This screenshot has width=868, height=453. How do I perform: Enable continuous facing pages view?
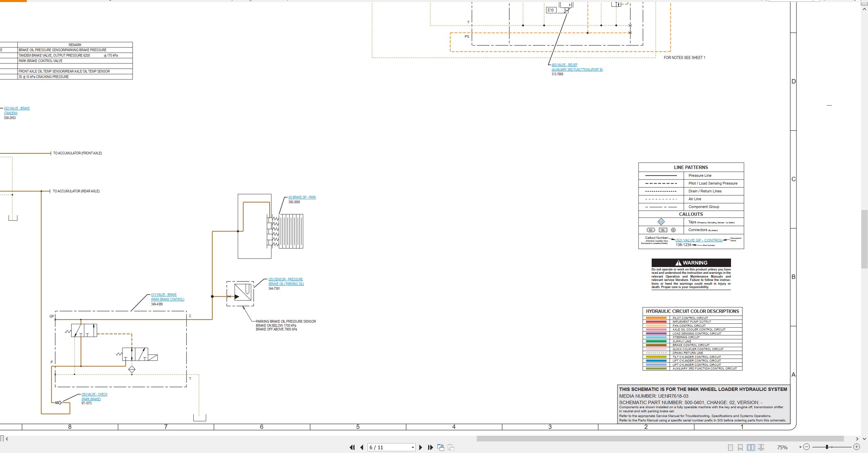click(x=761, y=448)
